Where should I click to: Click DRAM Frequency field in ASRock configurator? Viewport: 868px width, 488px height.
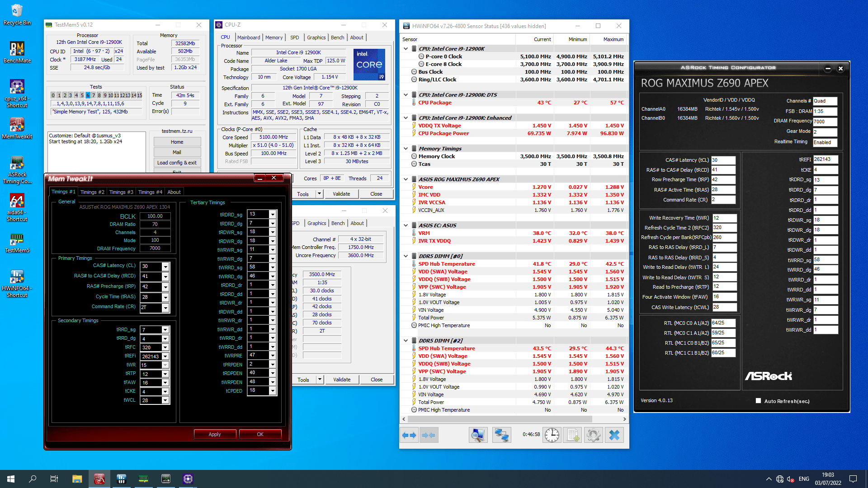pos(825,122)
